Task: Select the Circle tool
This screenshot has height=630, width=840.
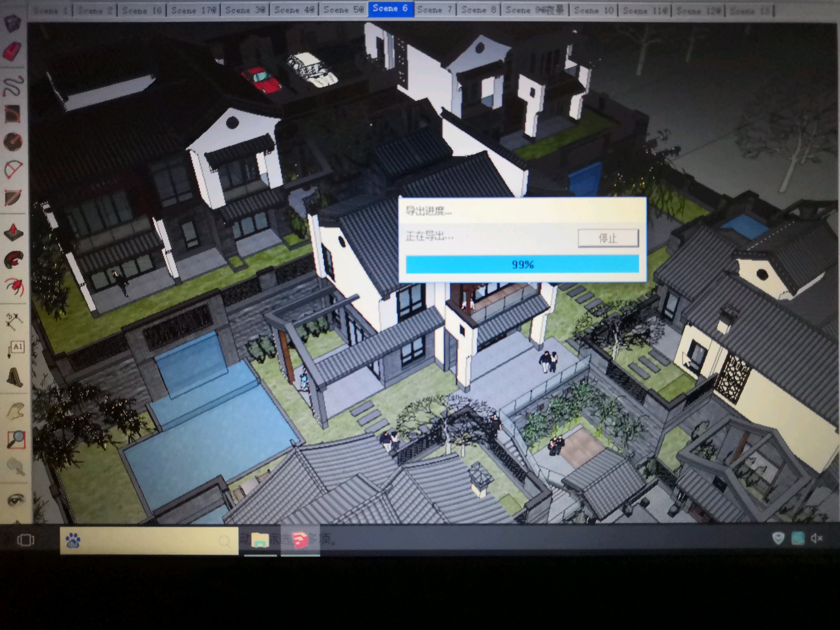Action: (x=13, y=142)
